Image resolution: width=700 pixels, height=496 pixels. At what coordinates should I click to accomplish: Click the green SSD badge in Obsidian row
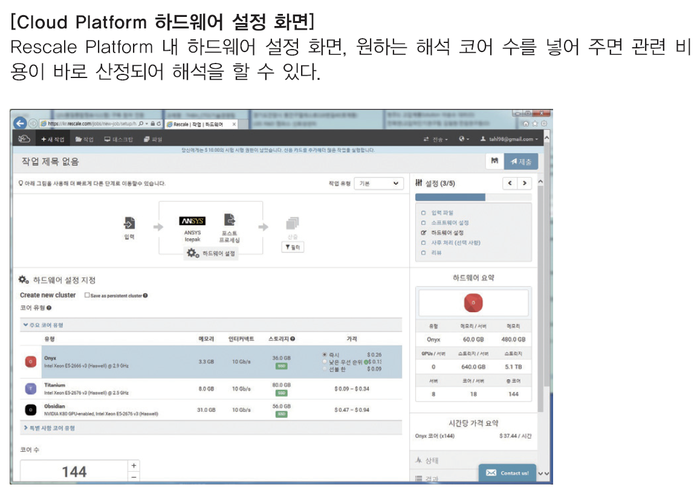[x=281, y=414]
